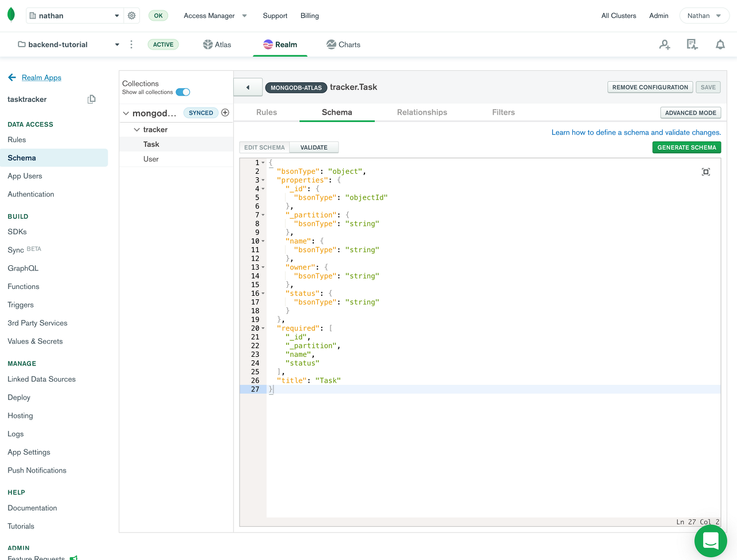Screen dimensions: 737x560
Task: Open Hosting in sidebar
Action: [20, 416]
